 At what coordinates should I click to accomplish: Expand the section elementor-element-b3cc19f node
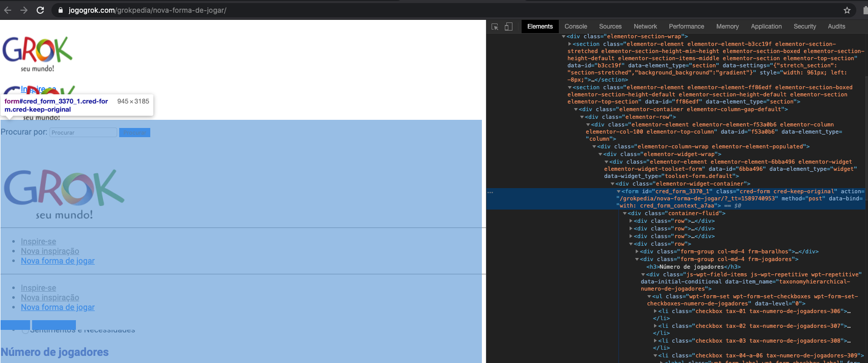(569, 44)
